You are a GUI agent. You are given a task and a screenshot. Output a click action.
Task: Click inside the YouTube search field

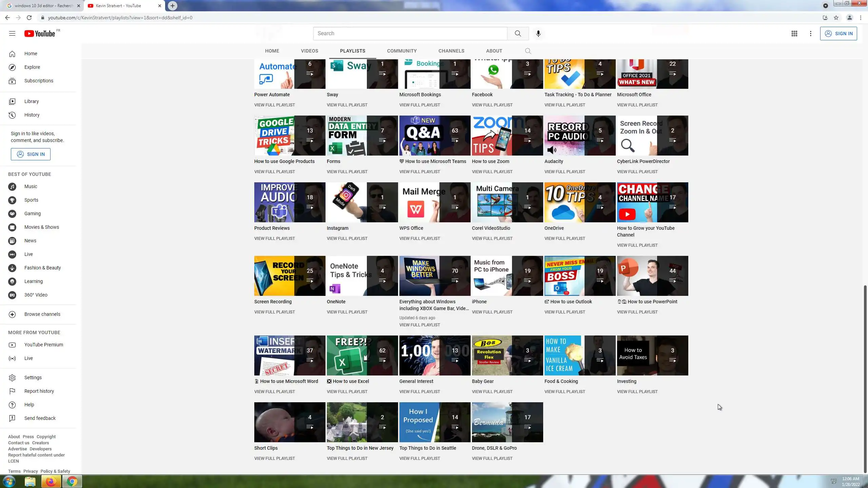[410, 33]
